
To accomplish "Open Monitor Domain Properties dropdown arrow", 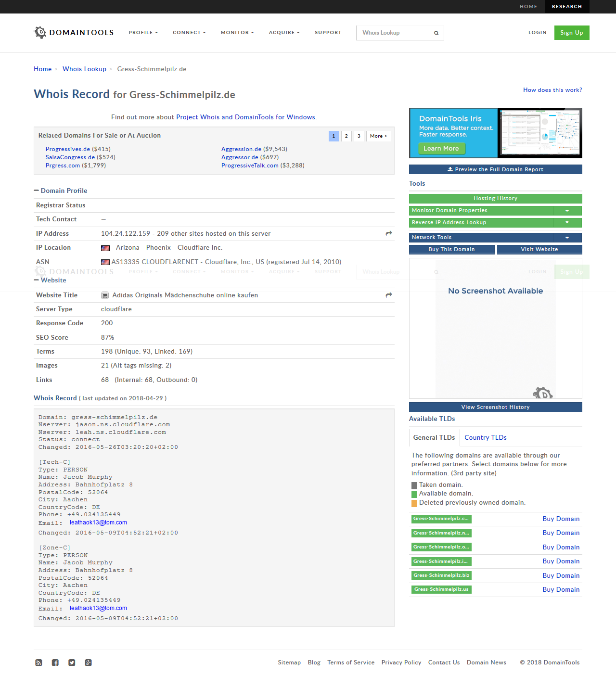I will tap(567, 211).
